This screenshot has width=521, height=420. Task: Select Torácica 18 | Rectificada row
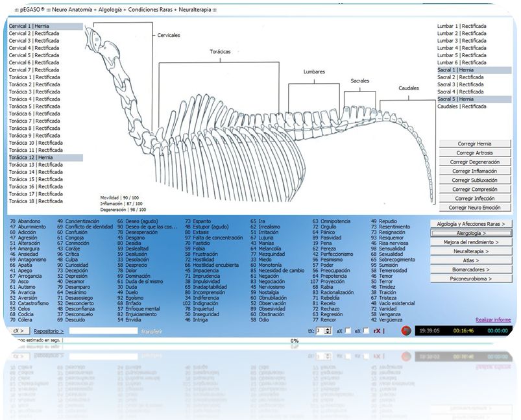[45, 201]
